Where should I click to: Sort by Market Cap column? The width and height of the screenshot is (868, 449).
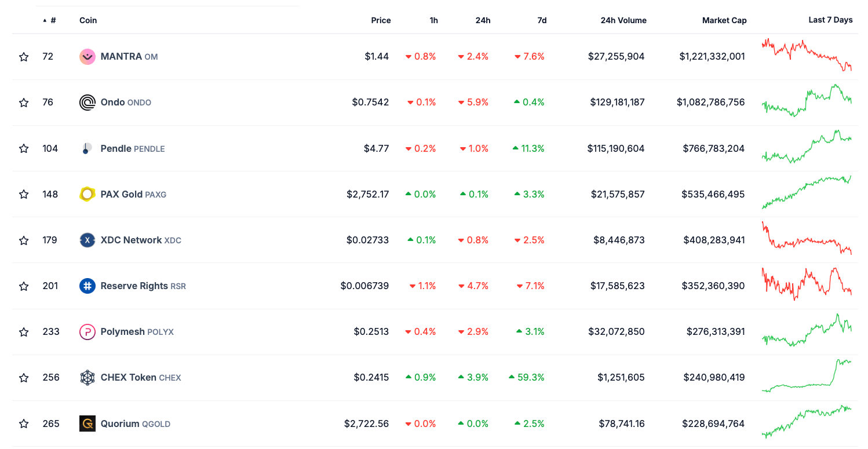pos(724,20)
